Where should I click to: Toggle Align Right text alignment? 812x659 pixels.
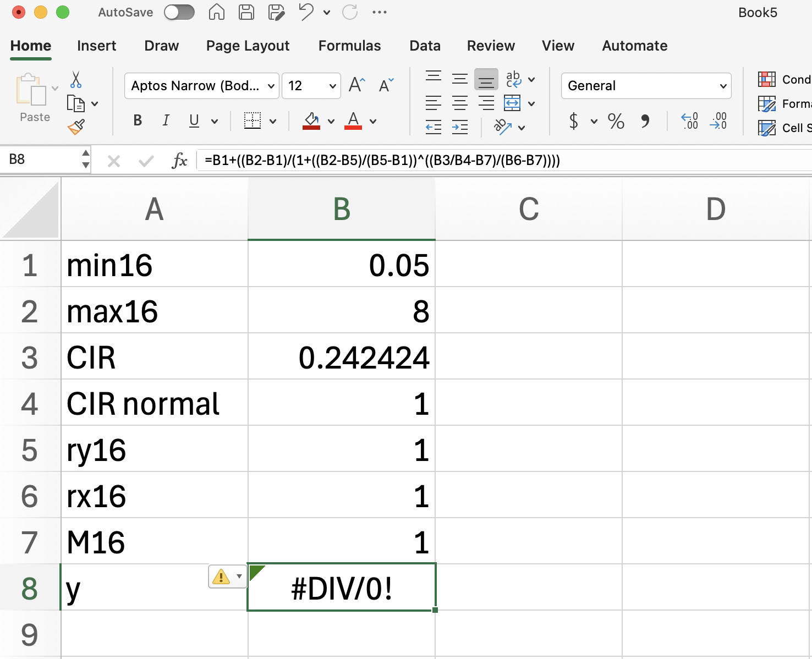click(486, 103)
